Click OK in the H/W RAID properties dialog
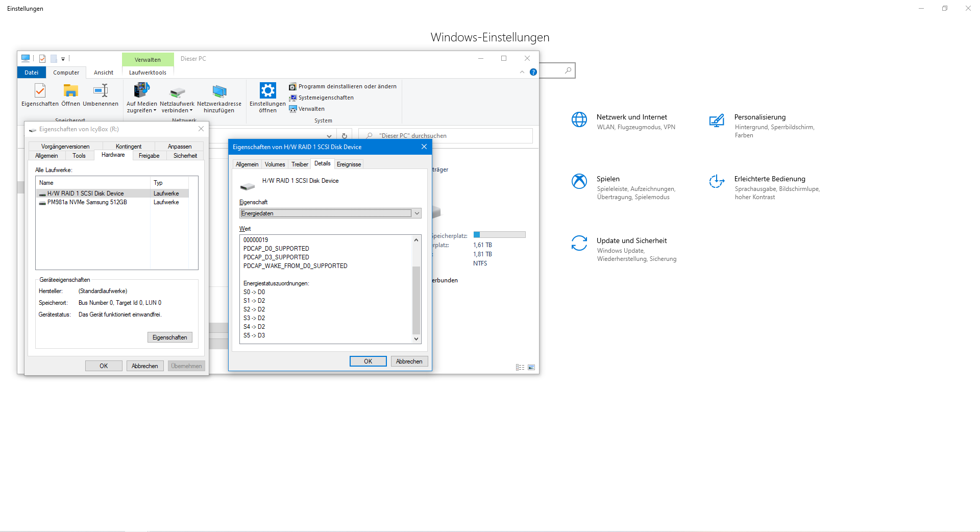The width and height of the screenshot is (980, 532). [368, 361]
